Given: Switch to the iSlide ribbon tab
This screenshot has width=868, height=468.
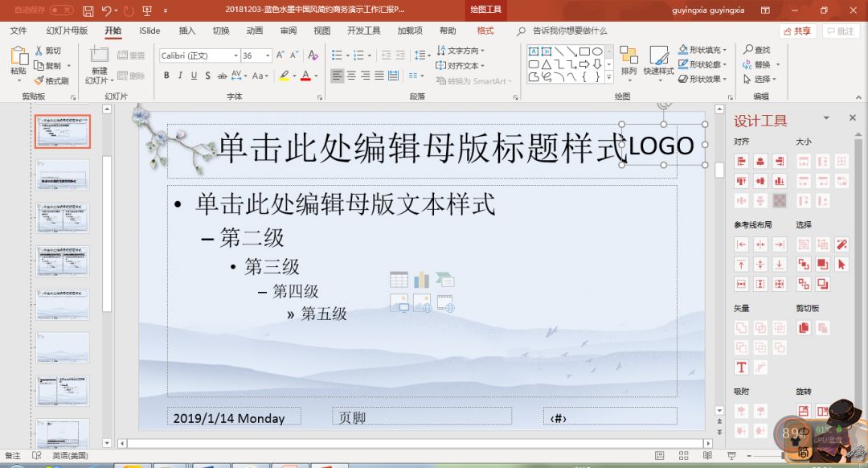Looking at the screenshot, I should tap(149, 30).
